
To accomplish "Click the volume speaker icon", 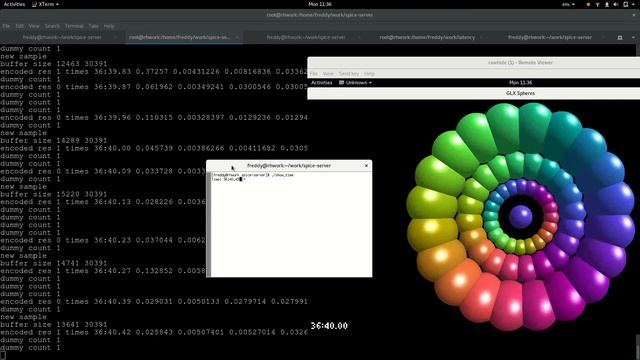I will 616,4.
